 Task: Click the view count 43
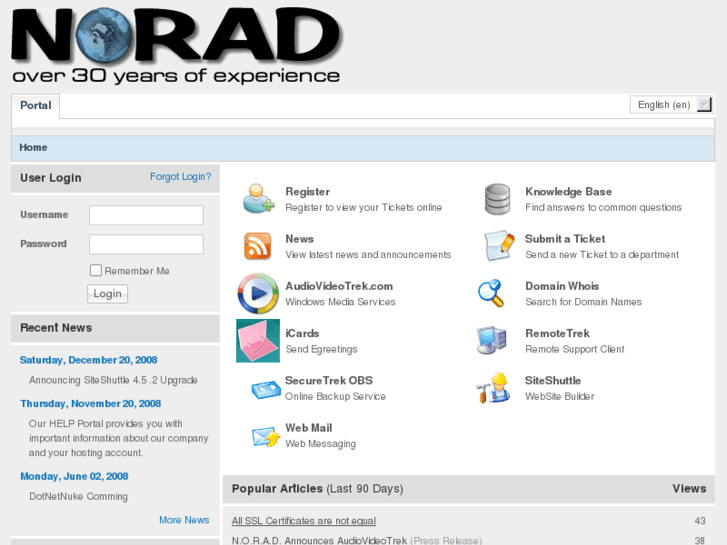click(x=700, y=521)
